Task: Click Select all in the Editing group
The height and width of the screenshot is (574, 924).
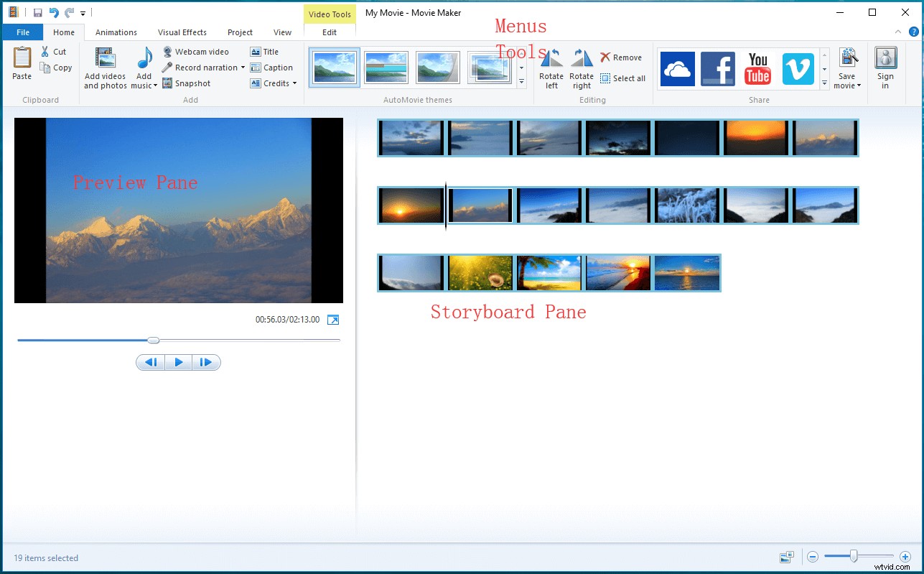Action: point(622,78)
